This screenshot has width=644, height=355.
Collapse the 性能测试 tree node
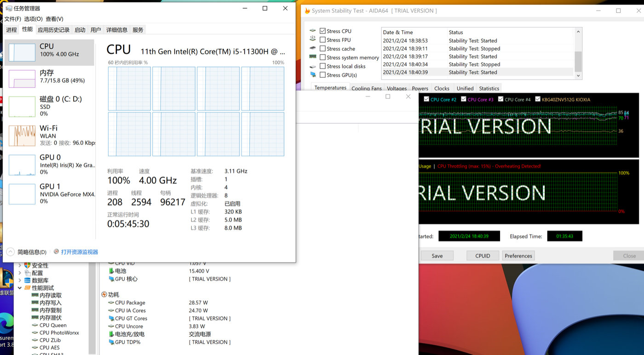click(x=20, y=288)
